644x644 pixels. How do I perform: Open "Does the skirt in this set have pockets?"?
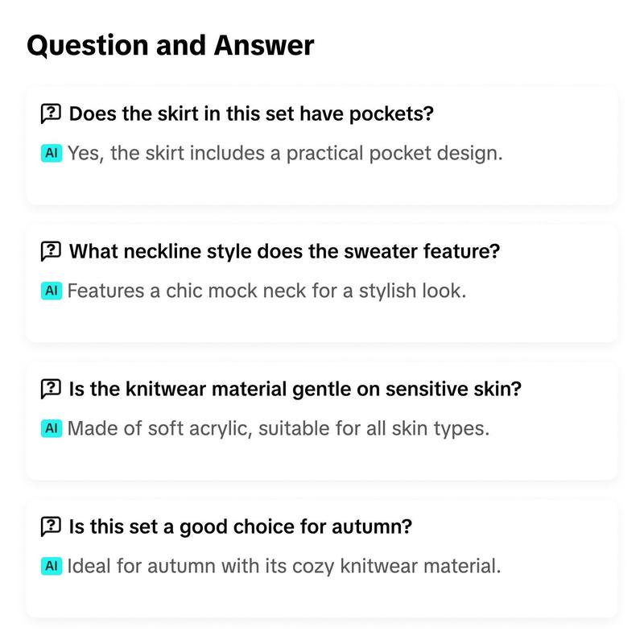tap(251, 114)
